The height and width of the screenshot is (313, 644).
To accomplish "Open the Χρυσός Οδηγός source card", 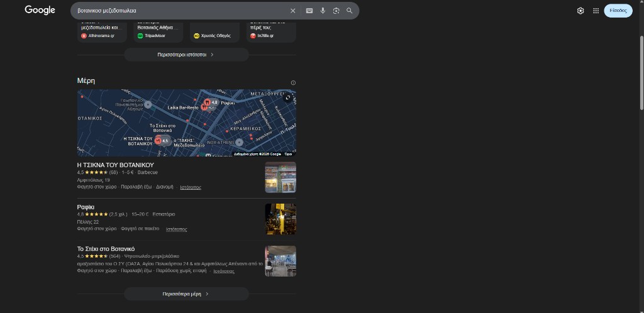I will pos(214,31).
